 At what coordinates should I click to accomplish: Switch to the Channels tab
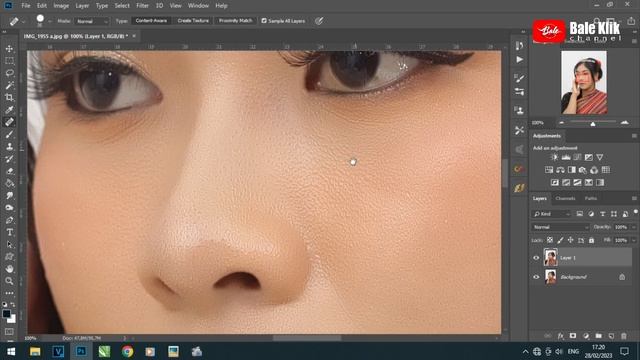565,198
